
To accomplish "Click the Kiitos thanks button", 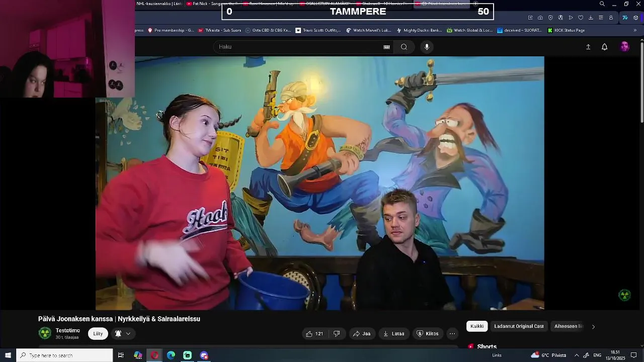I will (x=428, y=333).
